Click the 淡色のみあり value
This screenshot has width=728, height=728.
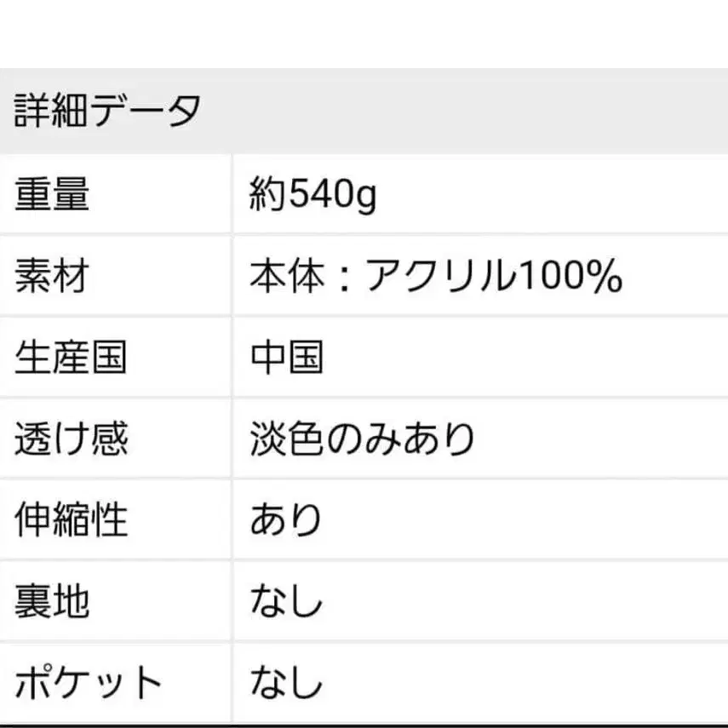tap(362, 439)
